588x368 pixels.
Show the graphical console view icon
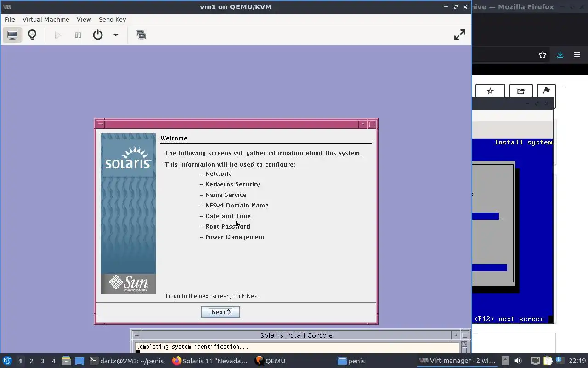[12, 35]
